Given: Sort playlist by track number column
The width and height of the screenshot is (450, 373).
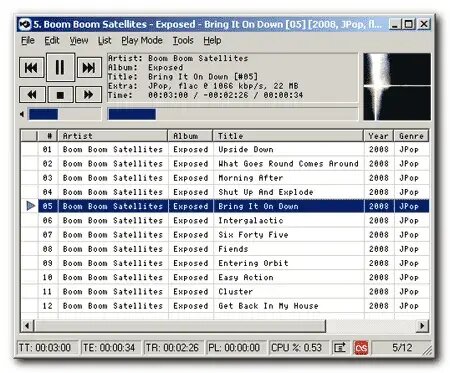Looking at the screenshot, I should 47,136.
